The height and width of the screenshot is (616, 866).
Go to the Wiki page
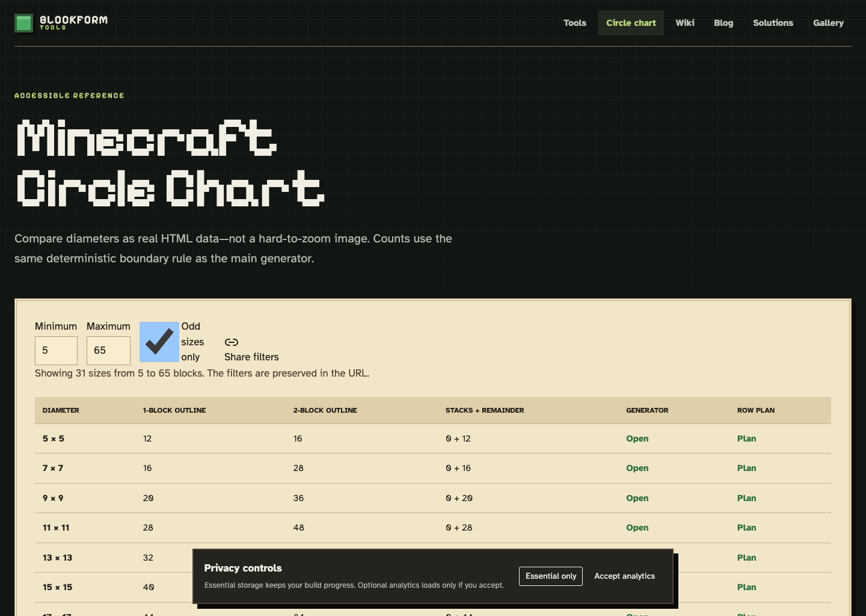click(685, 23)
